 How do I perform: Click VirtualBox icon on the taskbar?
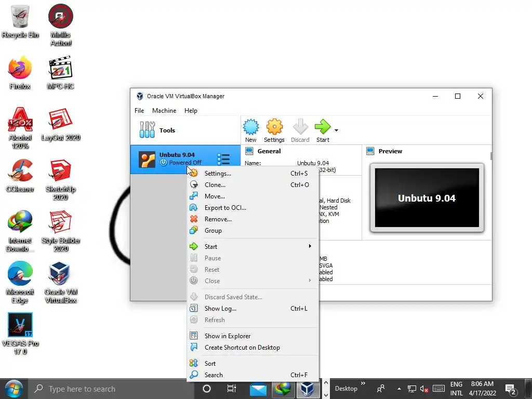308,389
